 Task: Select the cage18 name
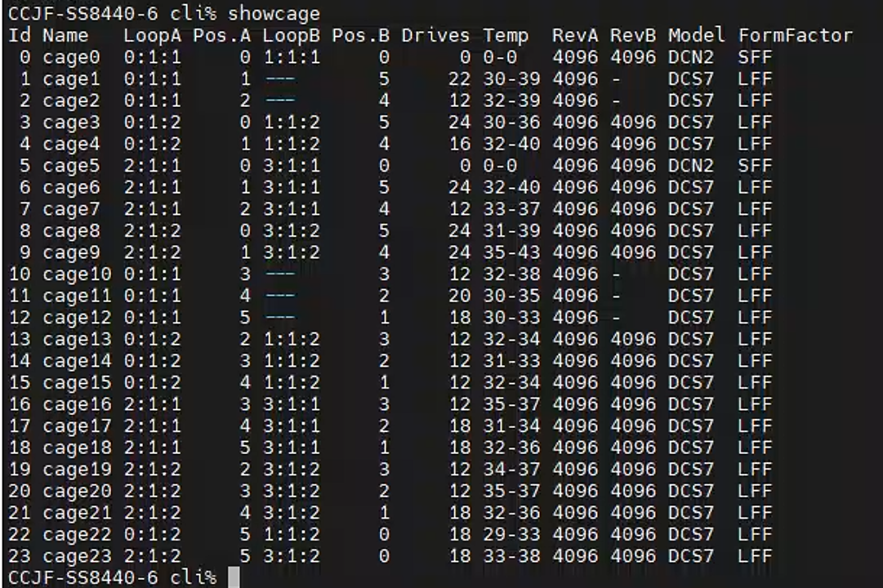(x=77, y=448)
